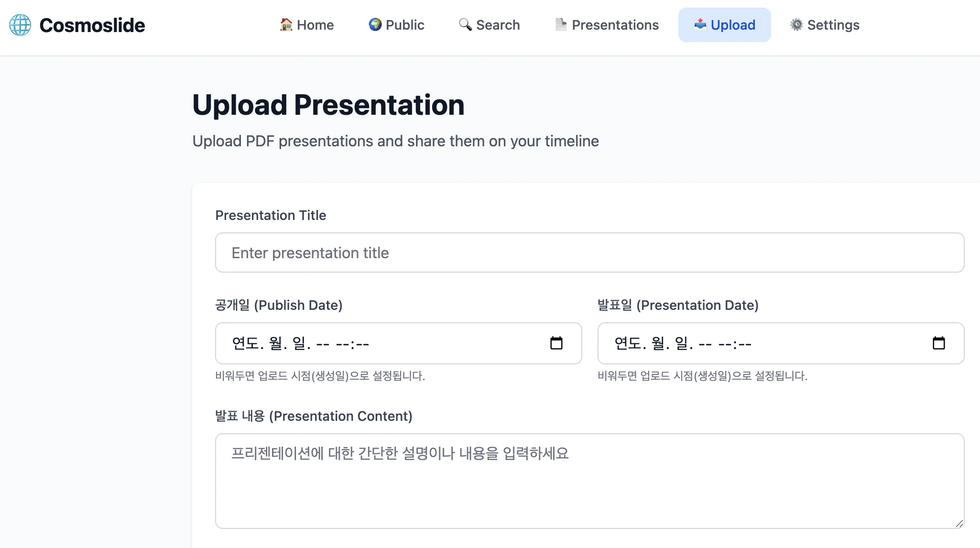
Task: Select the Search navigation item
Action: coord(497,25)
